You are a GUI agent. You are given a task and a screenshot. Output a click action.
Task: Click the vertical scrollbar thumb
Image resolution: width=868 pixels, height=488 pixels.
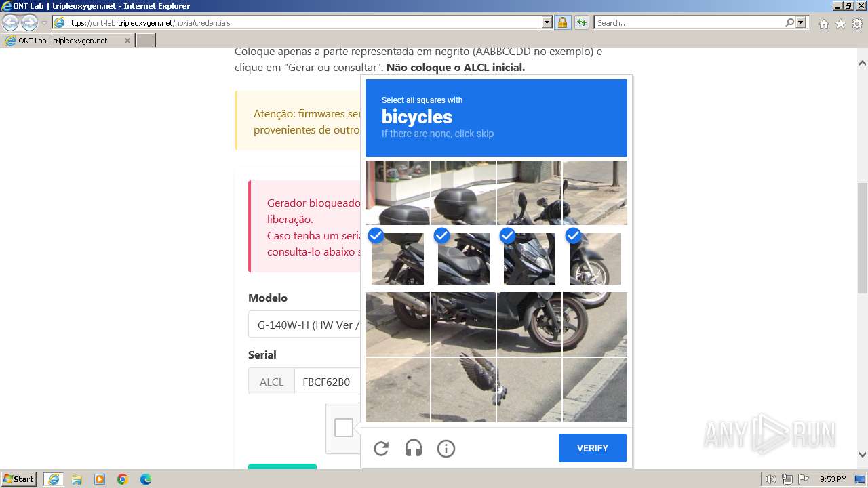point(863,237)
